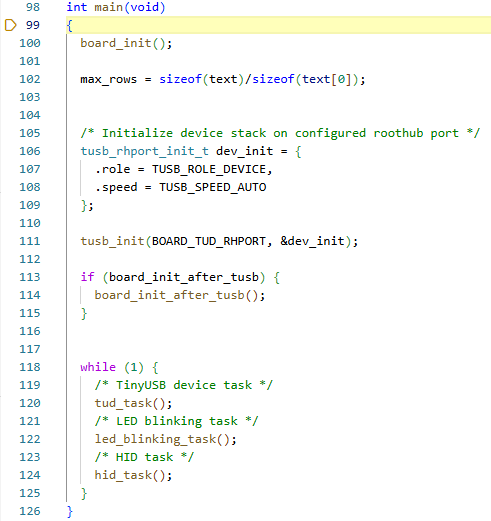Image resolution: width=491 pixels, height=521 pixels.
Task: Click the closing brace on line 126
Action: (x=70, y=511)
